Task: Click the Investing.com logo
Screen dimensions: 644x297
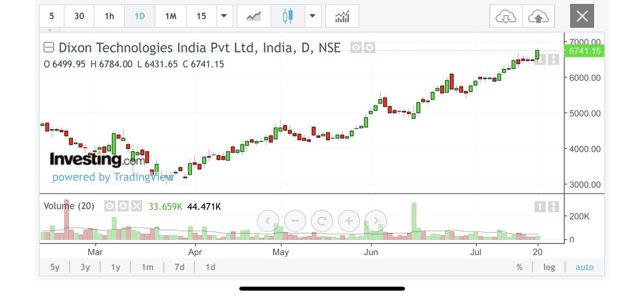Action: [97, 159]
